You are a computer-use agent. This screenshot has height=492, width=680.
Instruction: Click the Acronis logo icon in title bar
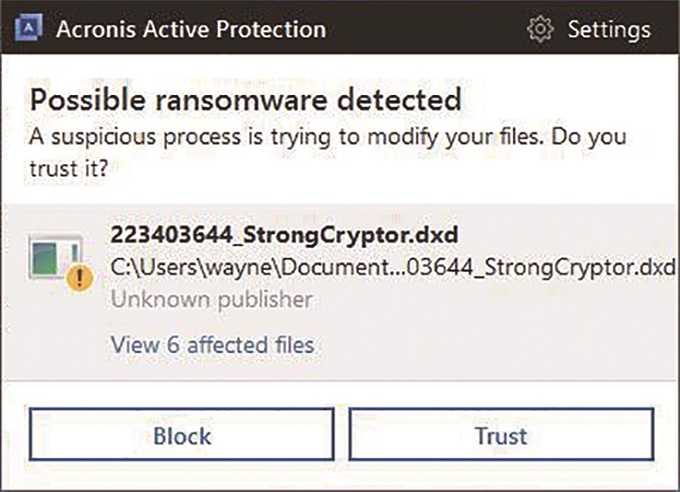coord(29,27)
